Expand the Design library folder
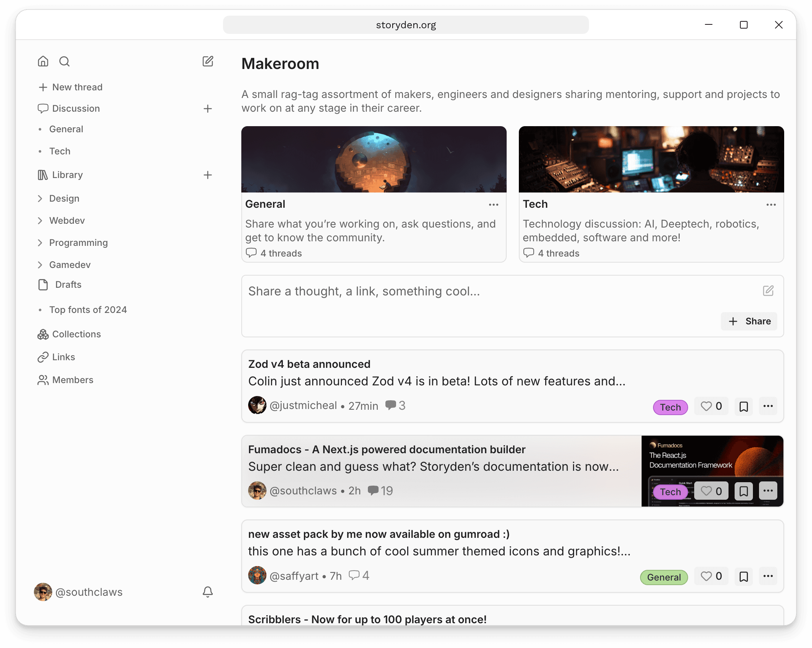This screenshot has width=812, height=648. click(x=40, y=199)
